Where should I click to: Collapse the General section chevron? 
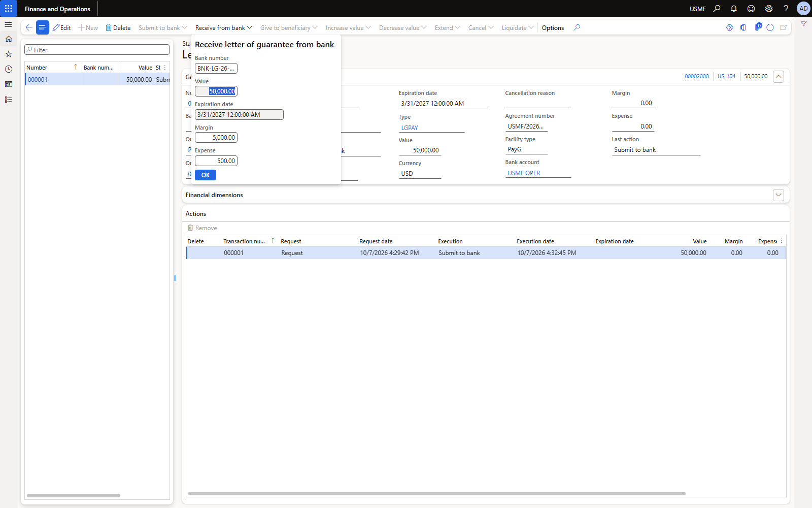[x=779, y=77]
